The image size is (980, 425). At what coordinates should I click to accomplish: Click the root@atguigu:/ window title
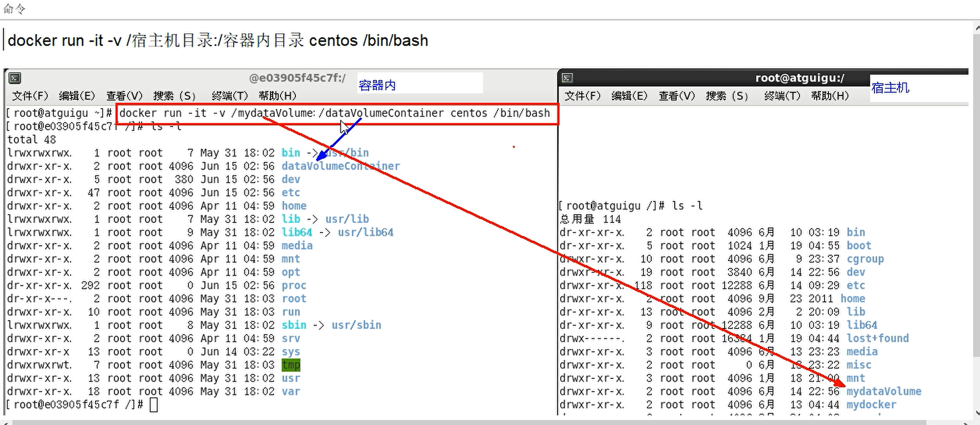pos(800,78)
